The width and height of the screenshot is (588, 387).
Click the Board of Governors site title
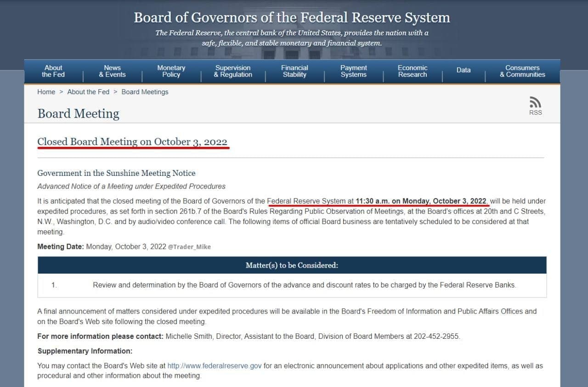coord(292,17)
